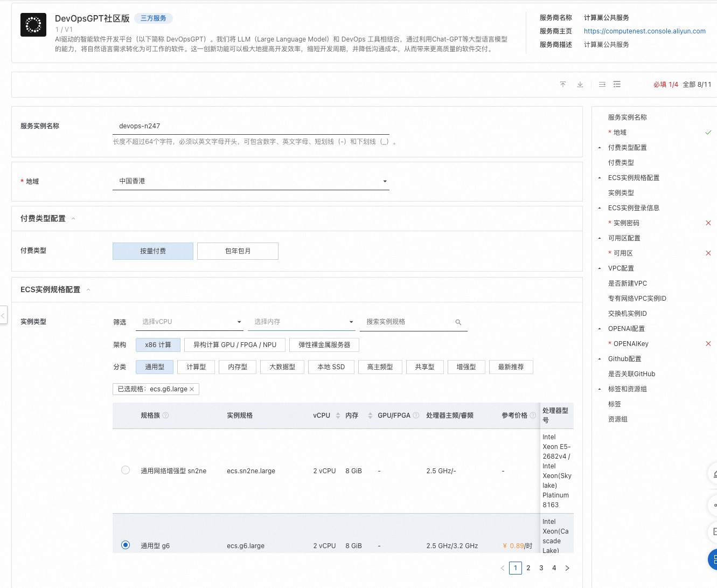Screen dimensions: 717x588
Task: Select the 大数据型 category tab
Action: pyautogui.click(x=282, y=367)
